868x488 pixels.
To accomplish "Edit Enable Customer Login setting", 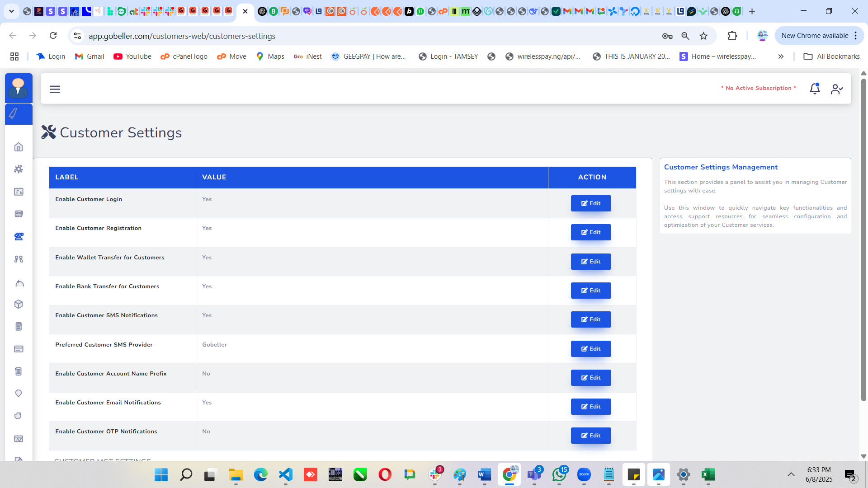I will (590, 203).
